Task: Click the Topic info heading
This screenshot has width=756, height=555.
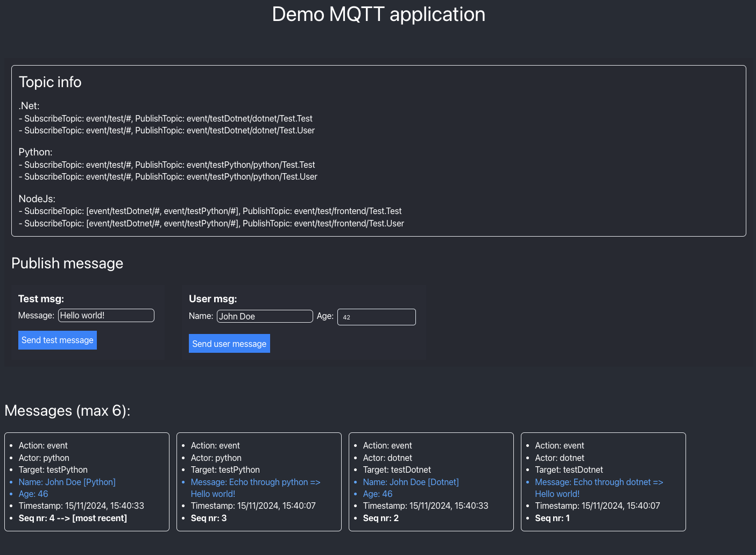Action: coord(50,82)
